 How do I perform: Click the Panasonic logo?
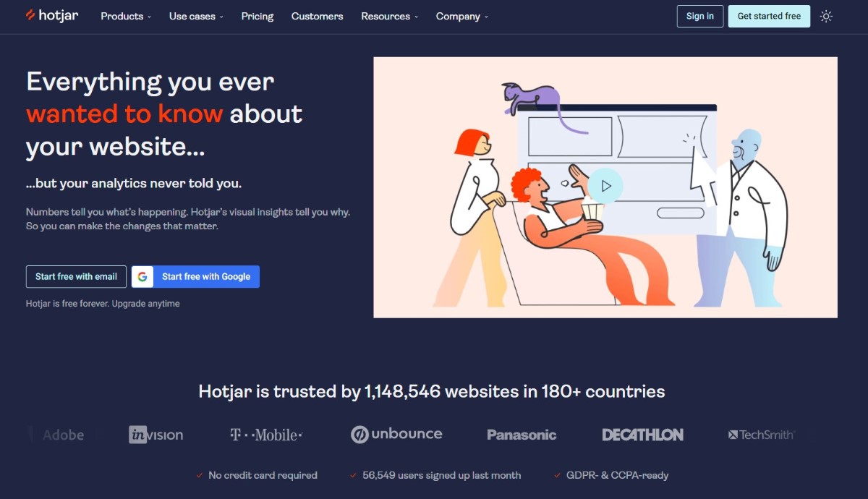[x=522, y=435]
